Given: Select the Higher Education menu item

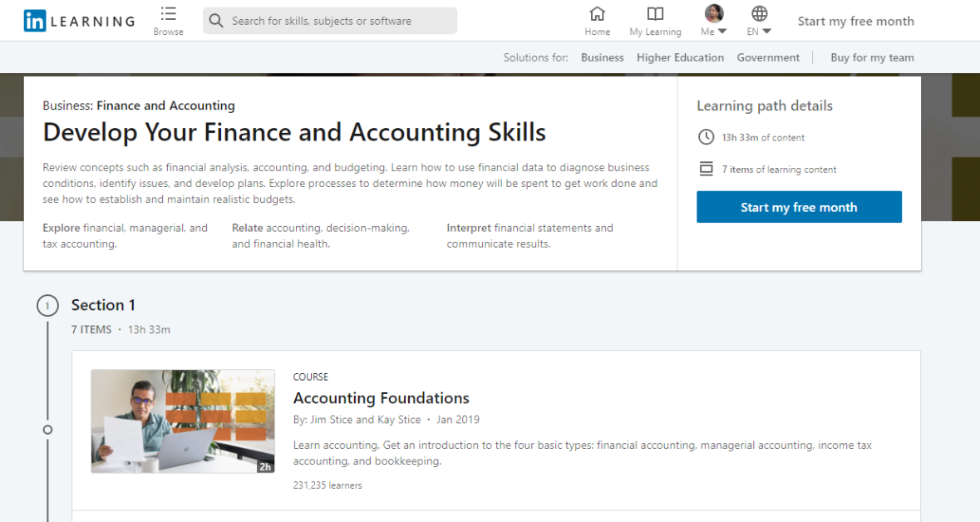Looking at the screenshot, I should pos(680,57).
